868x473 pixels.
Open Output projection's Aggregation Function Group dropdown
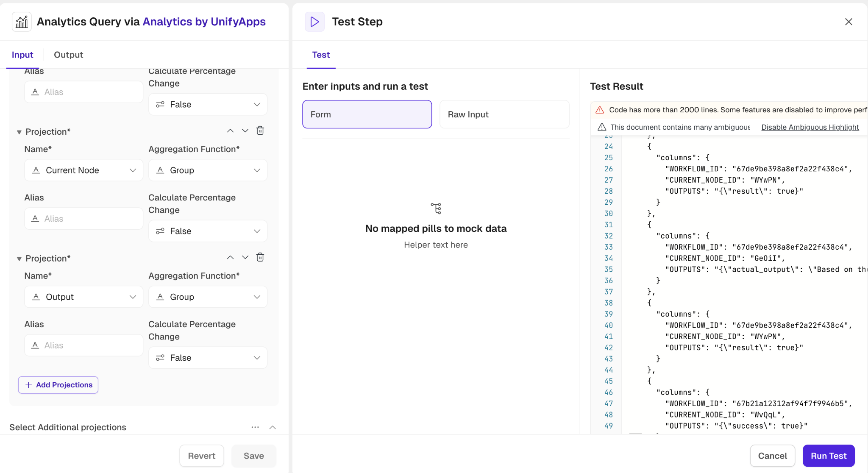[208, 297]
